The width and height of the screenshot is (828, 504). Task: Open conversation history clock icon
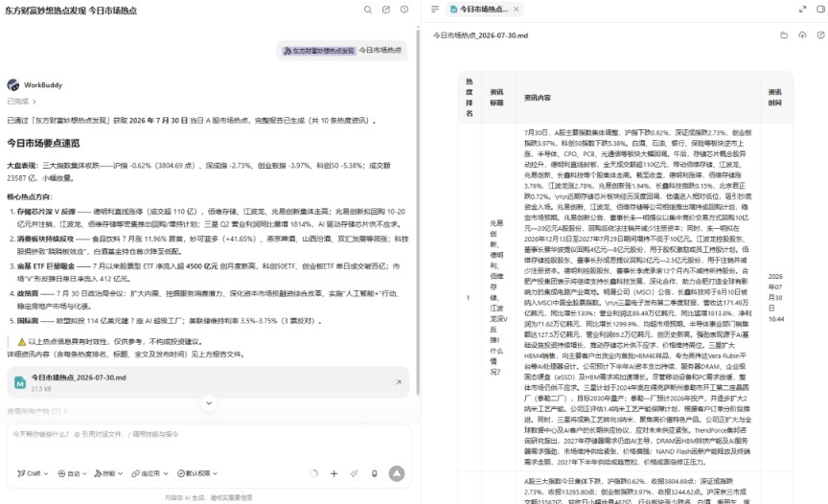click(404, 10)
